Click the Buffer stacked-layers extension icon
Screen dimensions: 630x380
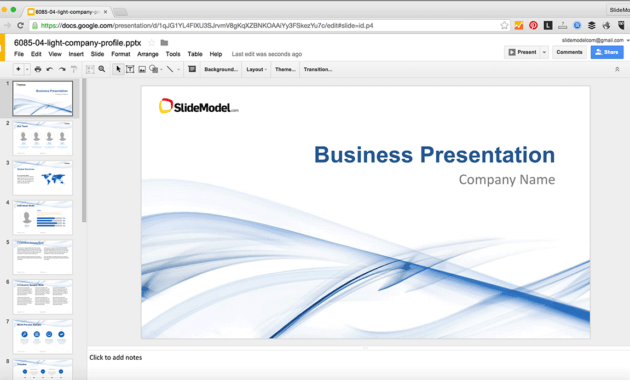click(591, 25)
